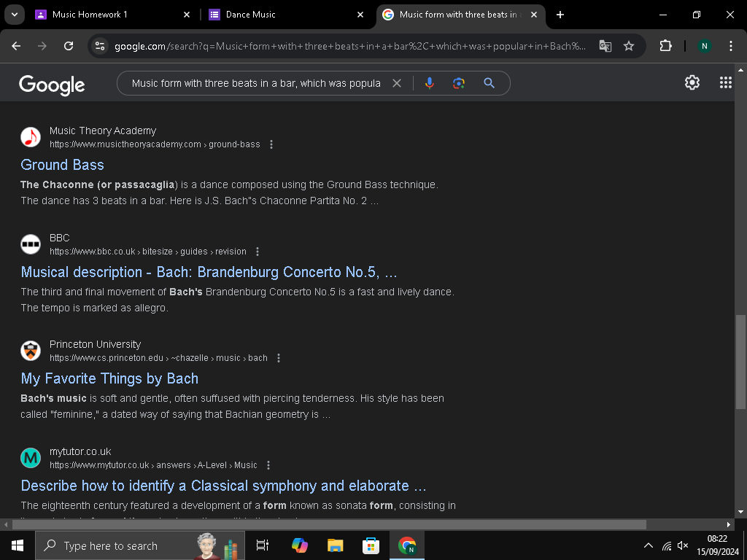Screen dimensions: 747x560
Task: Switch to the Dance Music tab
Action: [x=251, y=15]
